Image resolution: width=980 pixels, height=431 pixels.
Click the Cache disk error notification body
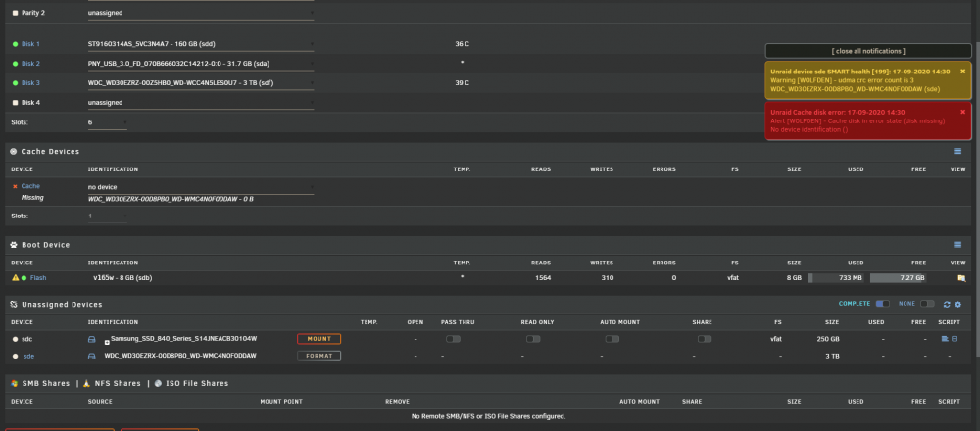click(868, 121)
